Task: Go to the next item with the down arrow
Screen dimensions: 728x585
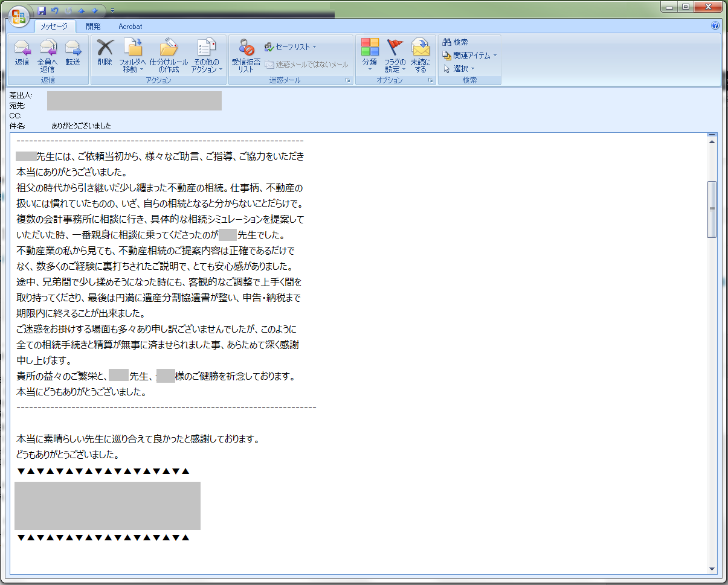Action: point(95,10)
